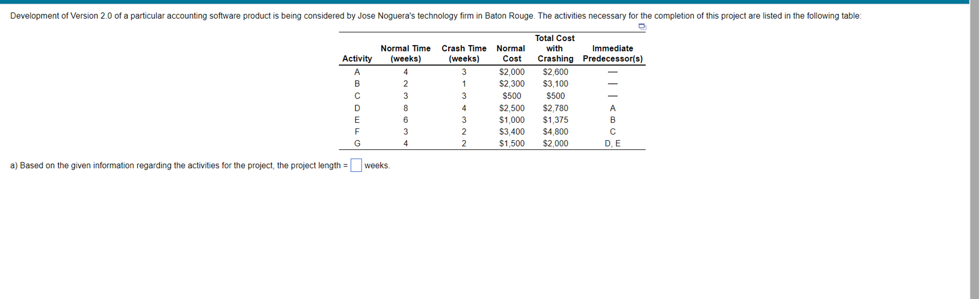The image size is (980, 299).
Task: Select the 'Immediate Predecessor(s)' column header
Action: (x=612, y=53)
